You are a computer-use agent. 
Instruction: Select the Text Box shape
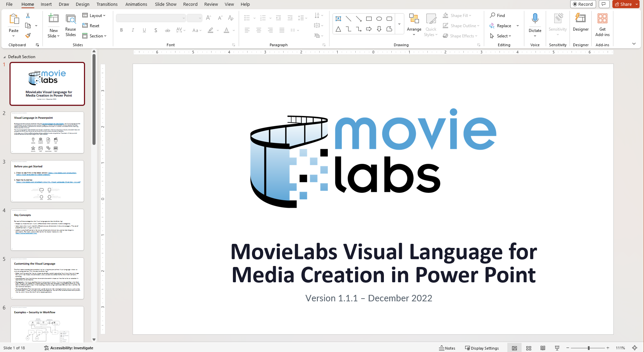click(x=338, y=19)
